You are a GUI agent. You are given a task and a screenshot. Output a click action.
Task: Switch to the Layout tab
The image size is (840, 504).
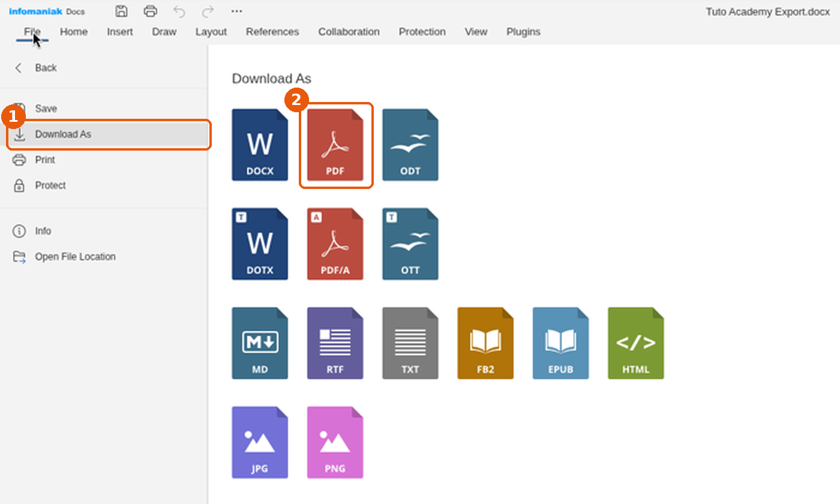click(x=211, y=32)
